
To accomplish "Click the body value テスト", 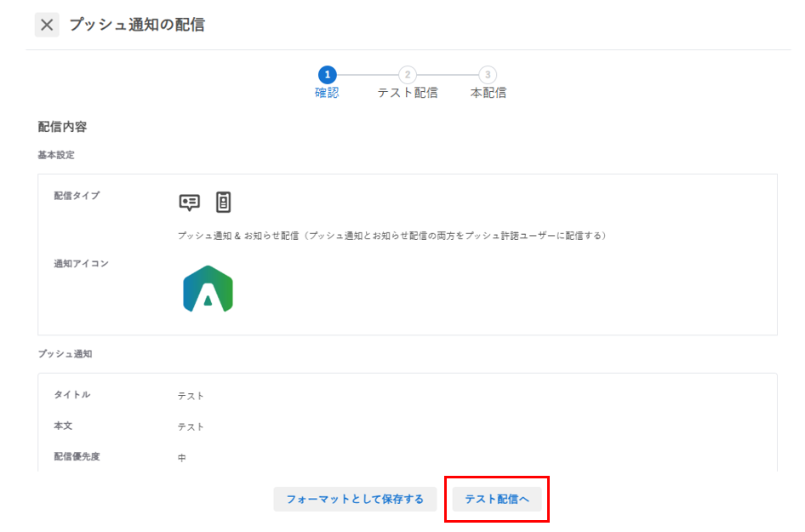I will click(x=191, y=426).
